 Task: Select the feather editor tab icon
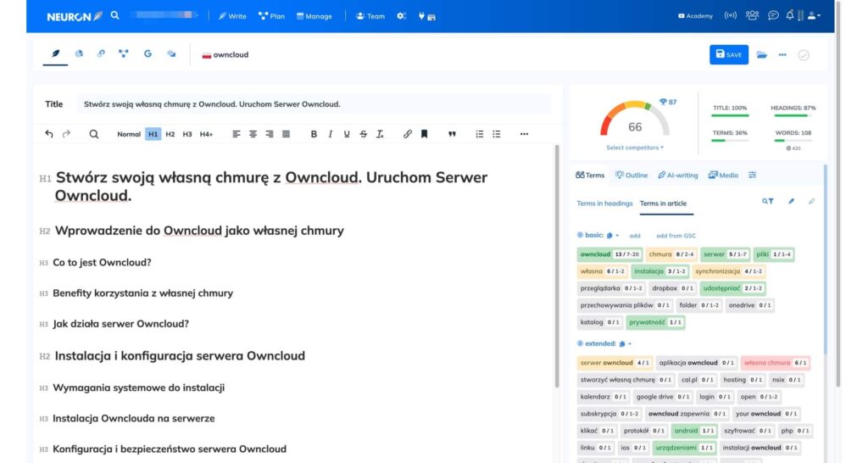point(55,53)
